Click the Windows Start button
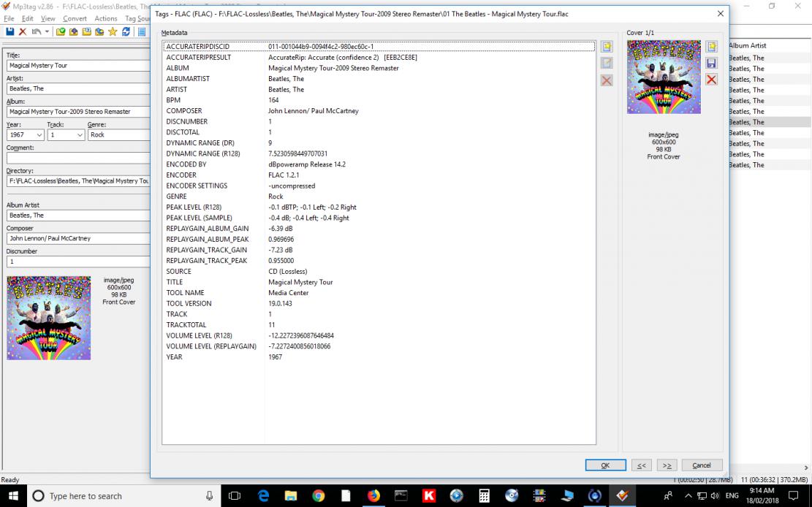 point(13,495)
